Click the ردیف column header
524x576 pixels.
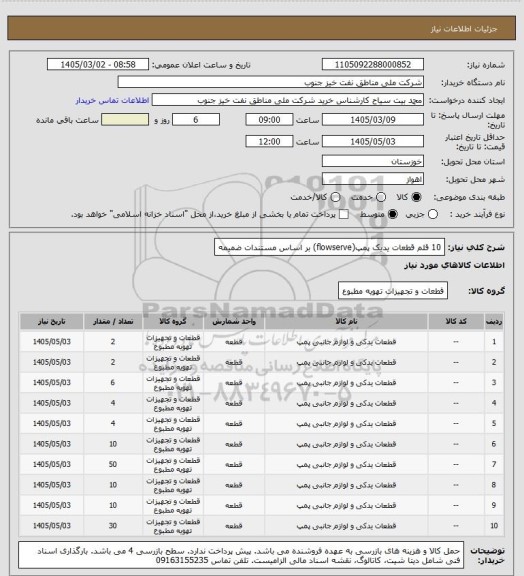tap(494, 321)
